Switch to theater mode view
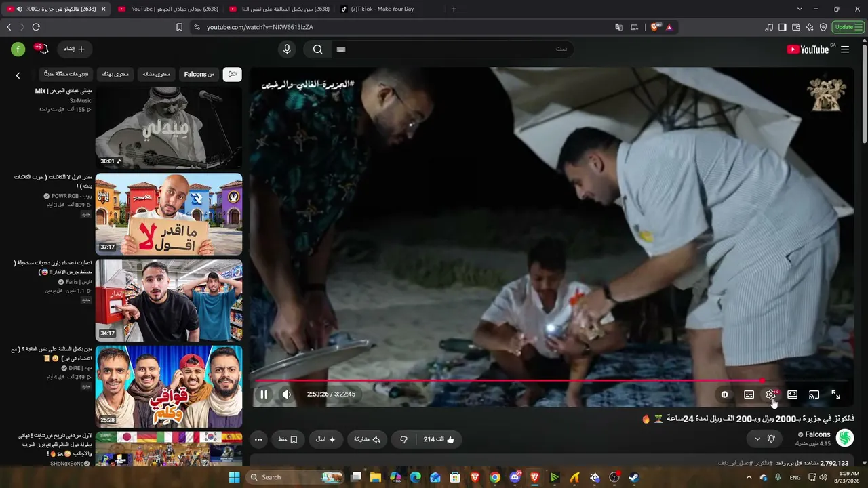This screenshot has width=868, height=488. [x=792, y=394]
